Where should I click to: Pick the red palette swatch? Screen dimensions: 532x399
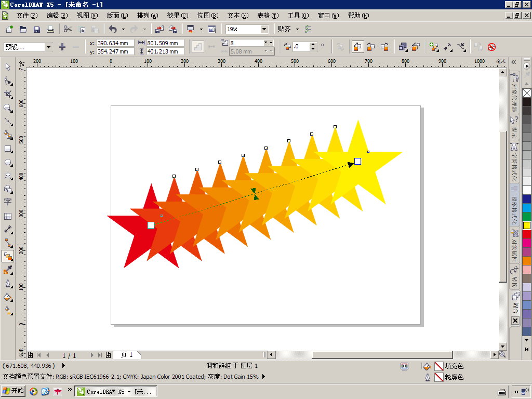pos(527,234)
